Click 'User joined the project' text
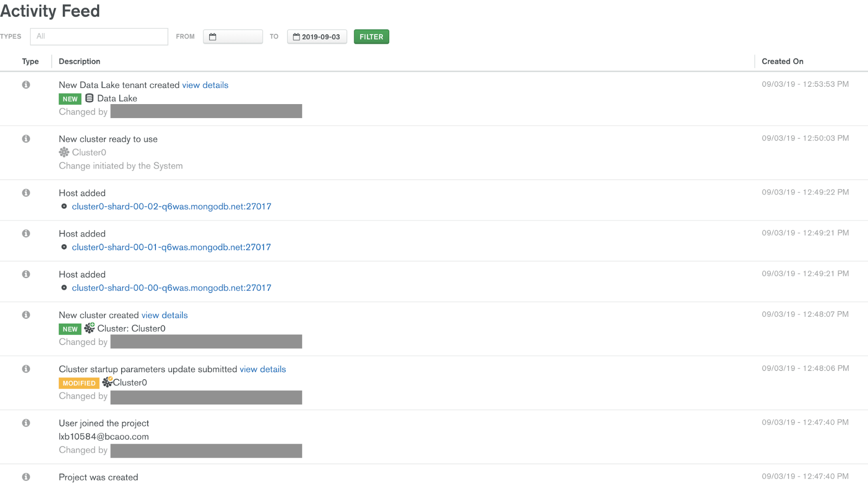868x492 pixels. [104, 423]
